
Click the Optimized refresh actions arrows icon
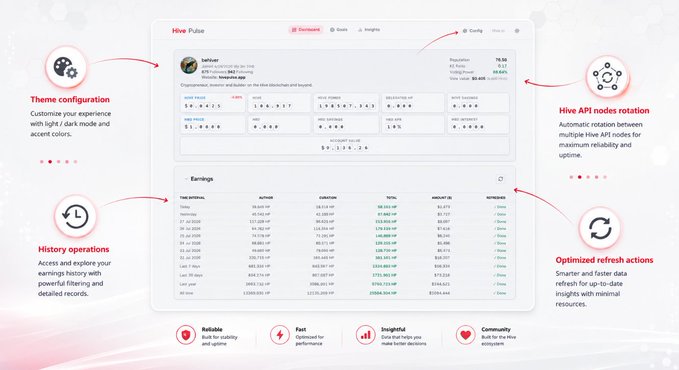pyautogui.click(x=600, y=228)
